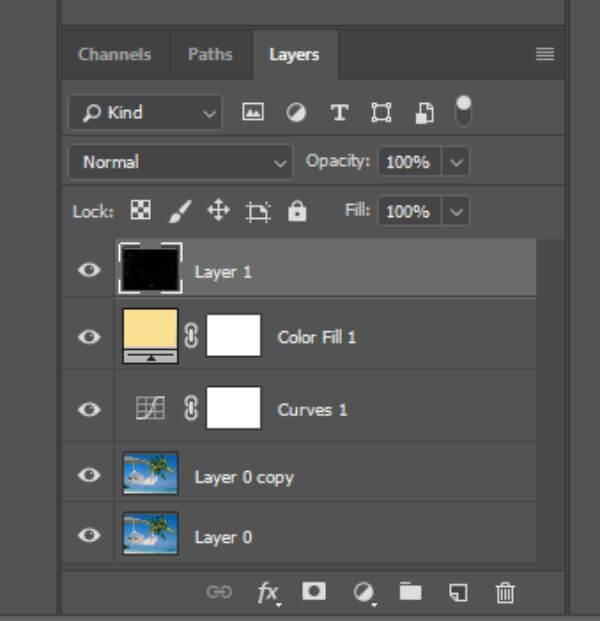Click the Curves 1 mask link icon
The image size is (600, 621).
pos(191,408)
